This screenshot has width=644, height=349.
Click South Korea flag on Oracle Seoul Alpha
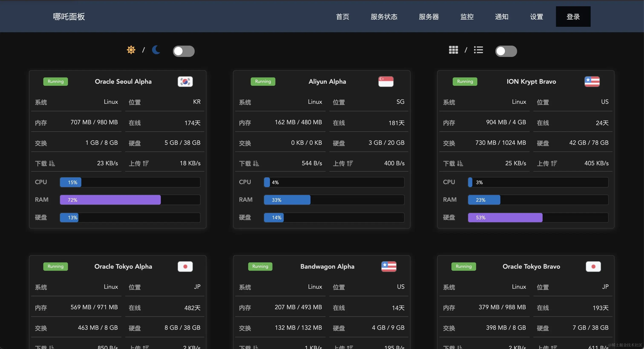[185, 82]
